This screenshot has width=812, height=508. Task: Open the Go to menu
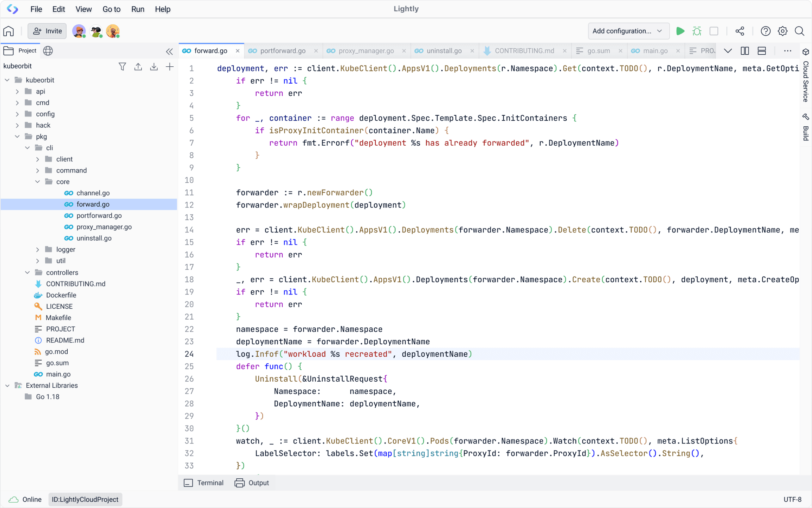click(111, 9)
